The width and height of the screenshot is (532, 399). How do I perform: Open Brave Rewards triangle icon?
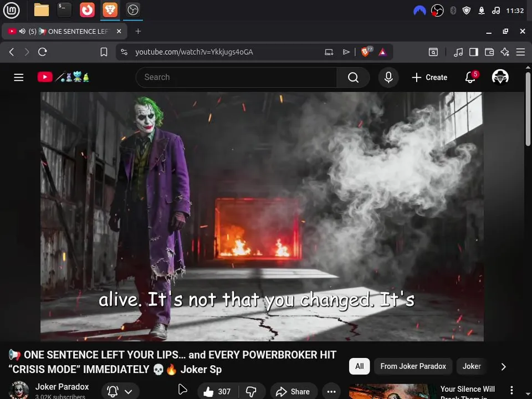point(382,52)
